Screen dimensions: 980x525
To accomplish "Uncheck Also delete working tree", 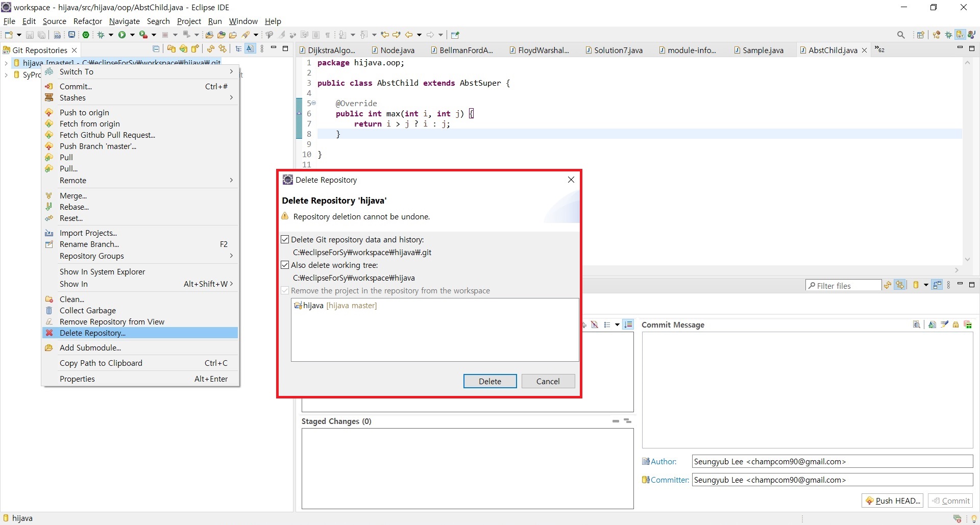I will (285, 265).
